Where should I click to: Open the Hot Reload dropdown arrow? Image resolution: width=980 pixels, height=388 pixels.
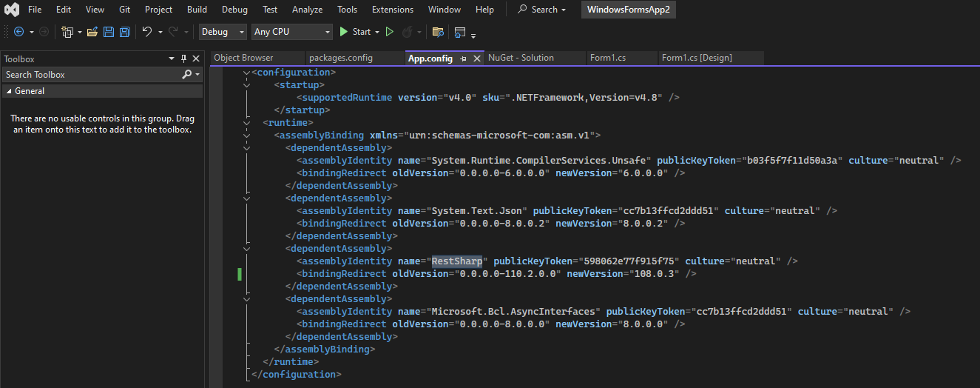[419, 32]
